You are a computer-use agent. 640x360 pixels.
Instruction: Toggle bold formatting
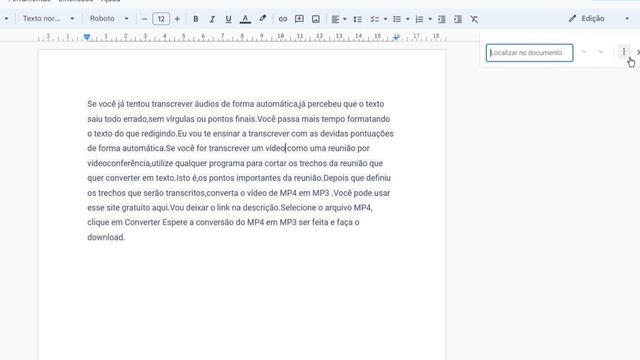[x=196, y=19]
